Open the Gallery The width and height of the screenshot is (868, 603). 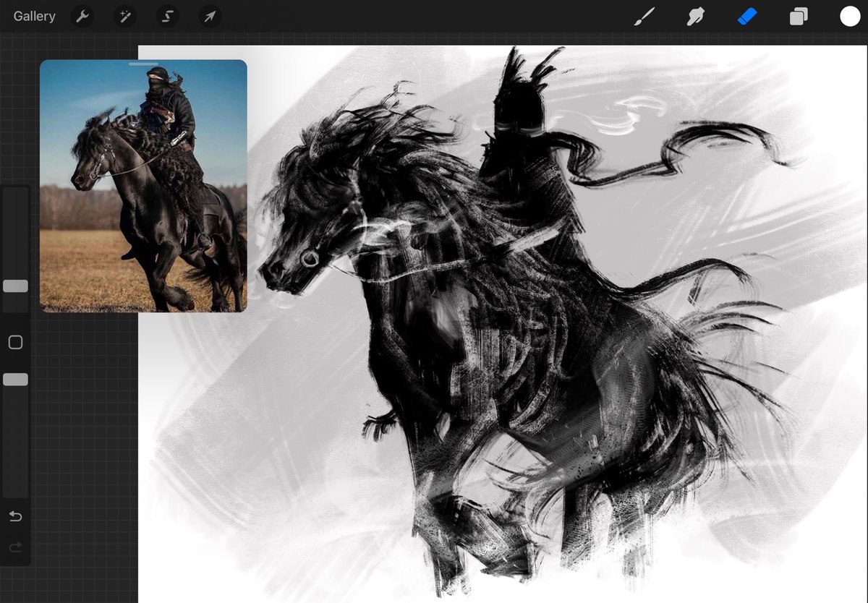coord(34,16)
